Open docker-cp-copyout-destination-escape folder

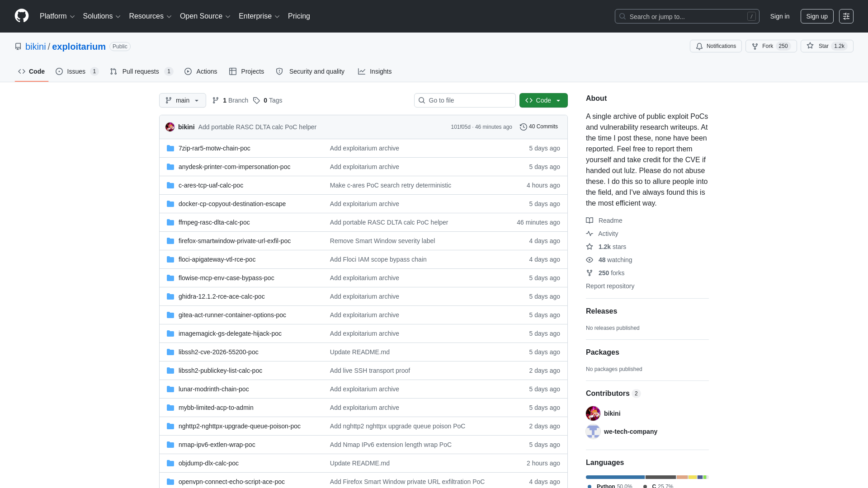tap(232, 204)
